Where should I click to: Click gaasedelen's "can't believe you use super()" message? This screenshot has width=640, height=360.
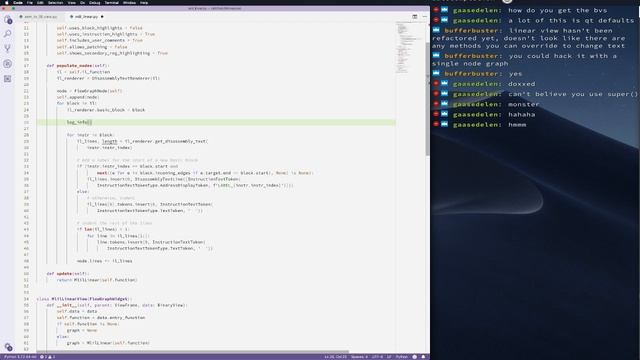573,94
